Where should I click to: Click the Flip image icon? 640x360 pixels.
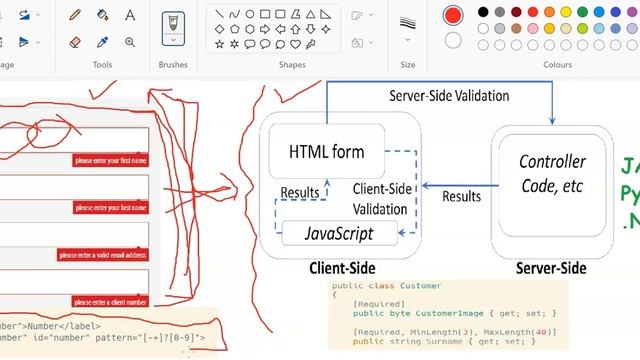click(24, 42)
